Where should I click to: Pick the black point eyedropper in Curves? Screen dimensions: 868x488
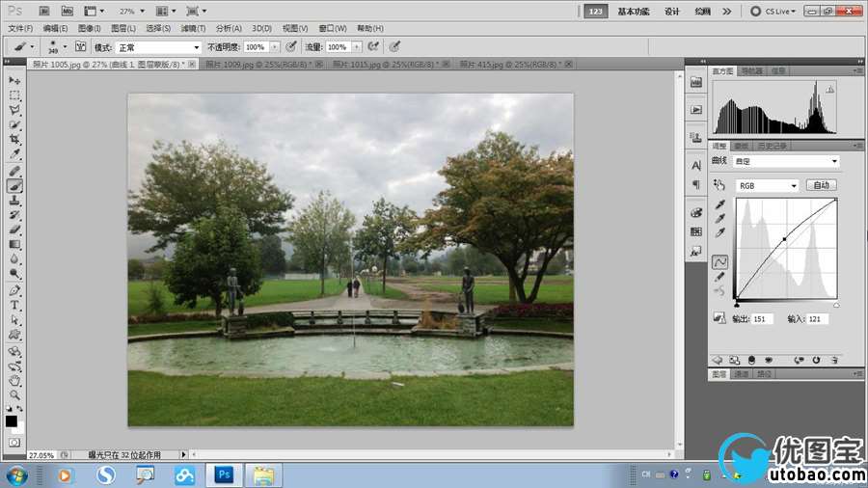(x=719, y=204)
